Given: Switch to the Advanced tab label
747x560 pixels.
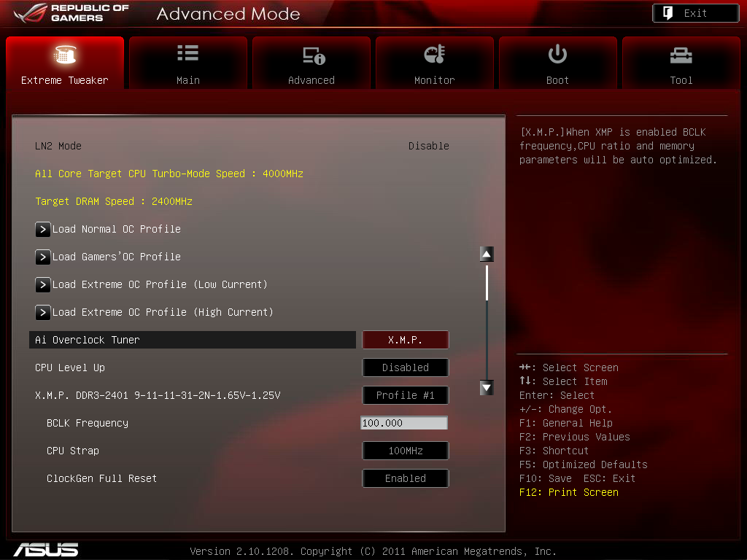Looking at the screenshot, I should coord(311,80).
